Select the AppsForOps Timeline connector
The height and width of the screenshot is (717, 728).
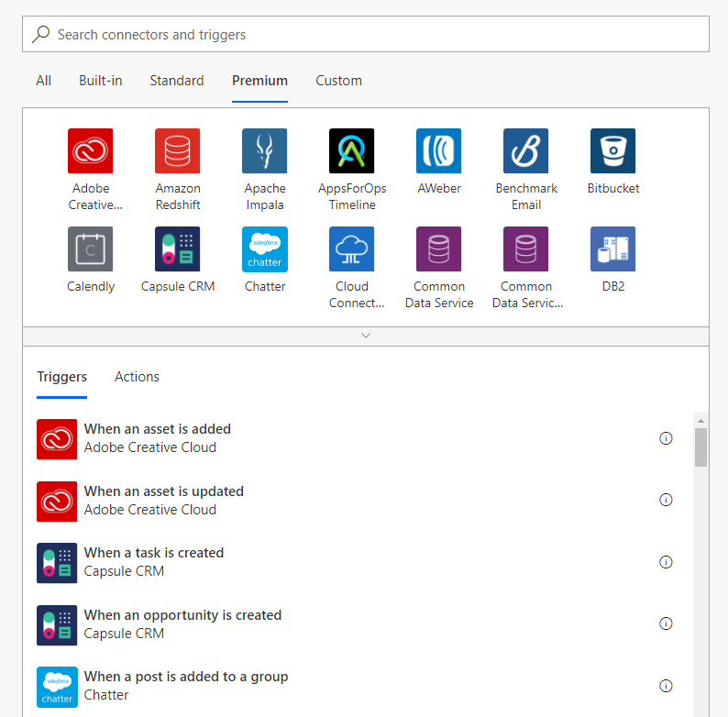click(351, 151)
